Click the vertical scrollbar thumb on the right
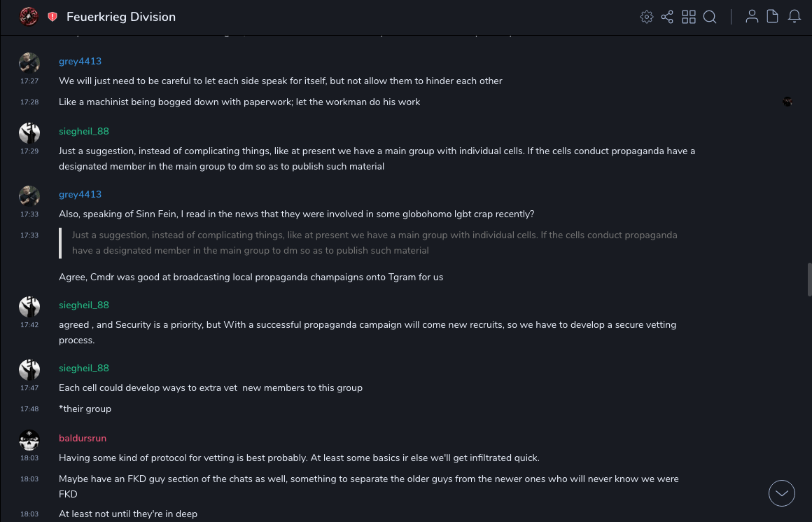812x522 pixels. point(809,280)
